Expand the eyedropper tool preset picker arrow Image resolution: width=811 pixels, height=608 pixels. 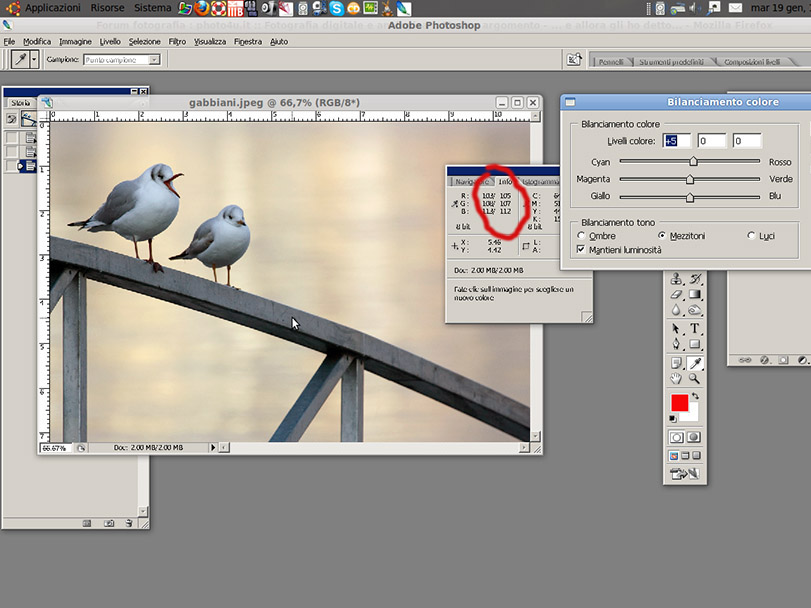(x=35, y=60)
